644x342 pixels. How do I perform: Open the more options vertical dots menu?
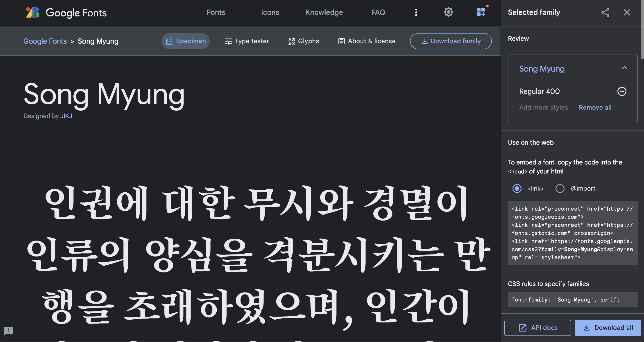(416, 13)
